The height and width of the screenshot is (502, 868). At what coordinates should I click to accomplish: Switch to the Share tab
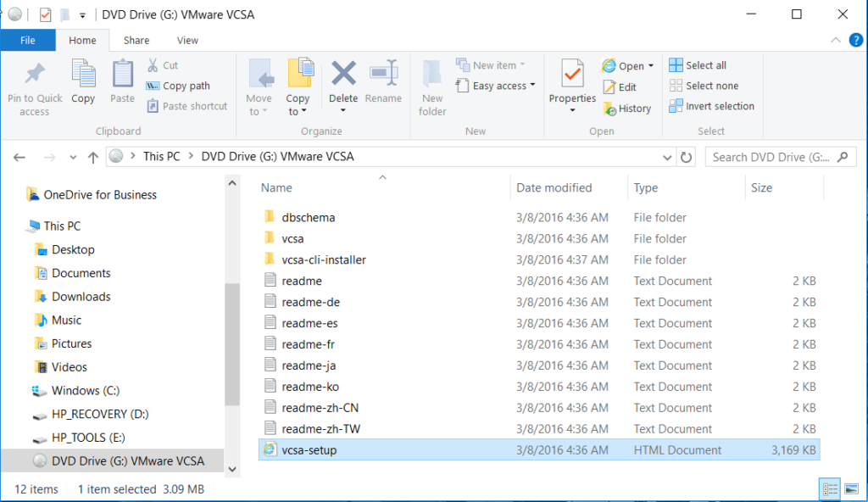tap(136, 40)
